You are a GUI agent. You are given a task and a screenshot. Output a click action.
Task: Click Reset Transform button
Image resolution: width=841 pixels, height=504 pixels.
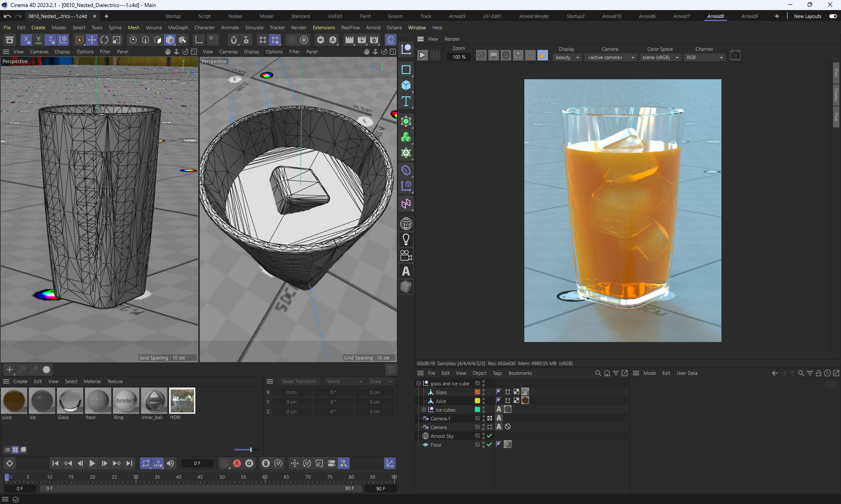pos(299,381)
